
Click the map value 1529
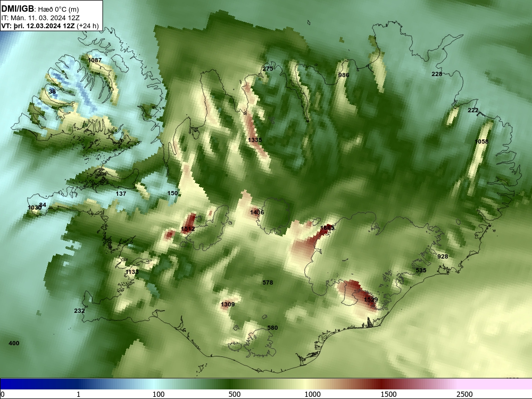(x=370, y=300)
